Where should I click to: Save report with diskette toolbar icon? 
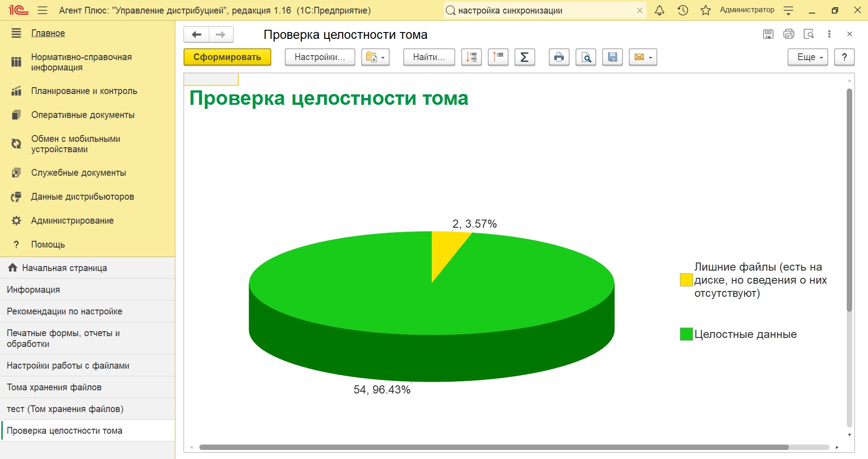(613, 57)
